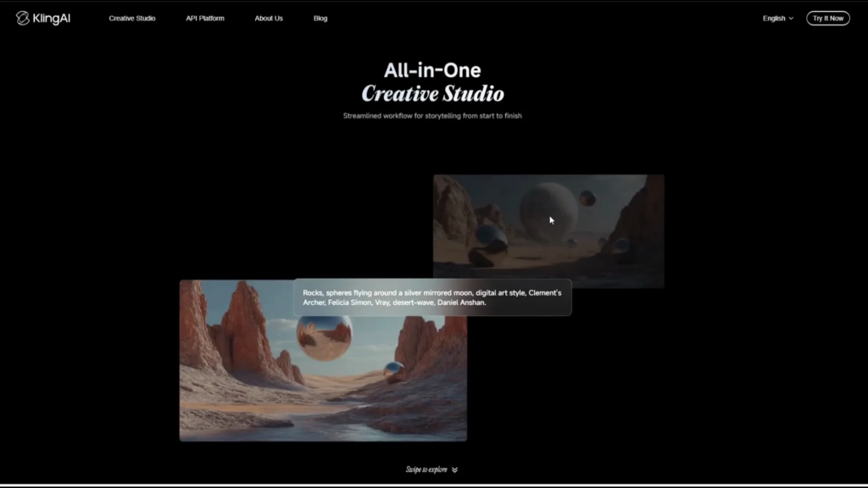The image size is (868, 488).
Task: Click the Rocks, spheres prompt text box
Action: click(x=432, y=297)
